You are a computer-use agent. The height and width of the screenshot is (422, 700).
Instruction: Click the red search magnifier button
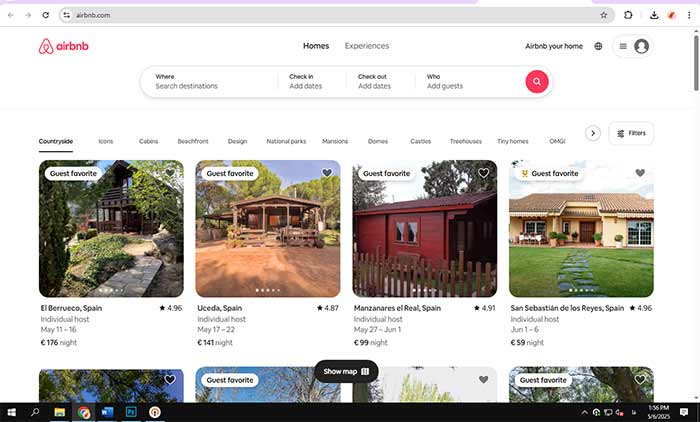[537, 82]
